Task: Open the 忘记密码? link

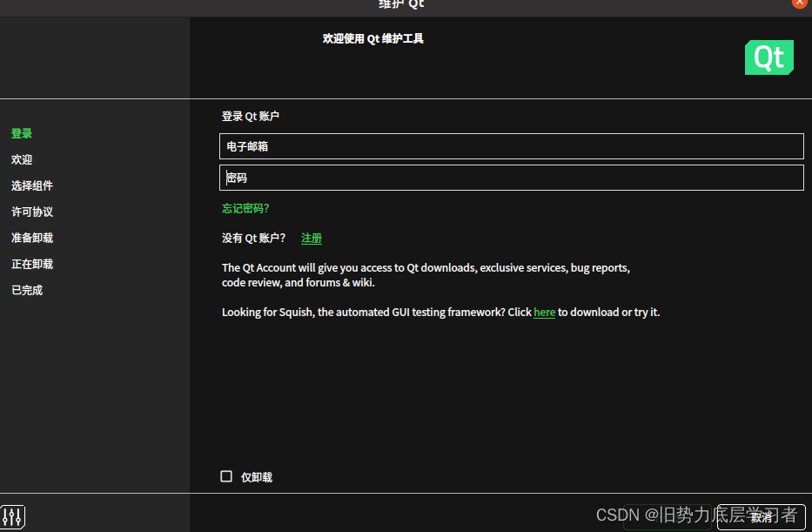Action: [245, 208]
